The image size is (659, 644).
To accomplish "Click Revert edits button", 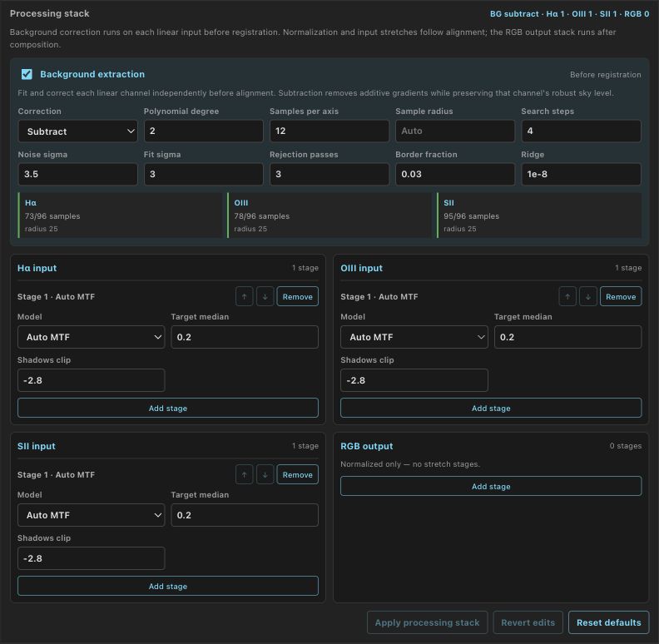I will click(528, 622).
